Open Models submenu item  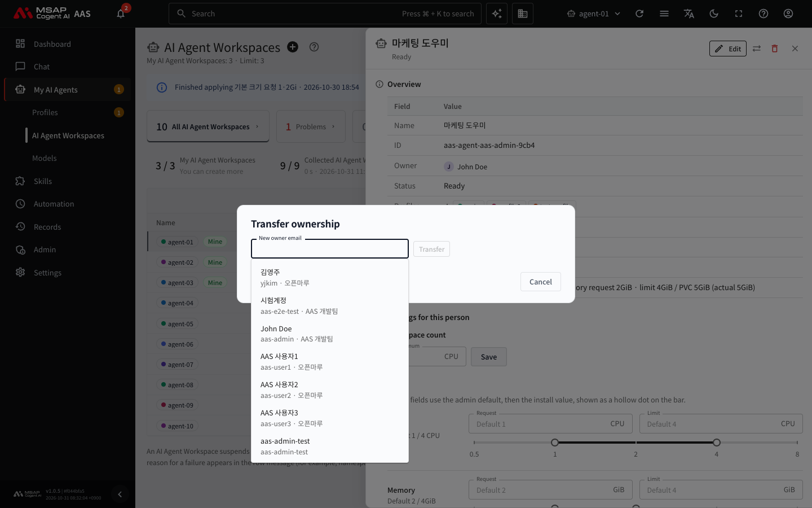68,158
